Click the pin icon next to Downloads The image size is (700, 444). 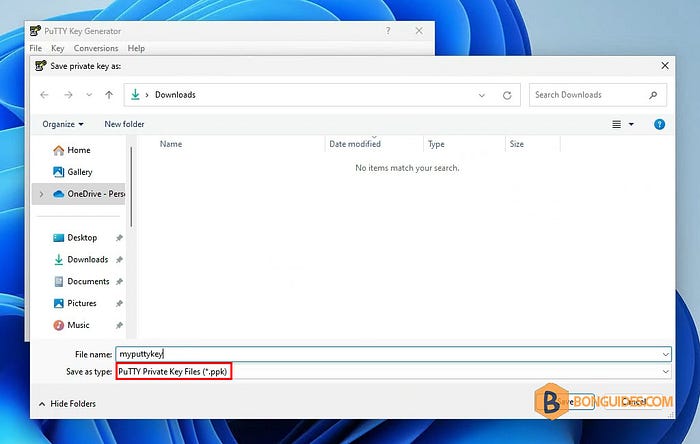point(119,260)
